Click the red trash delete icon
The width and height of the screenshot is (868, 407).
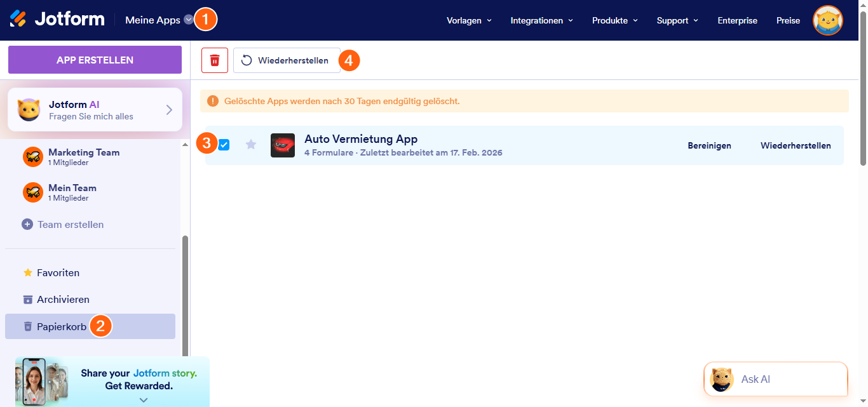(215, 60)
